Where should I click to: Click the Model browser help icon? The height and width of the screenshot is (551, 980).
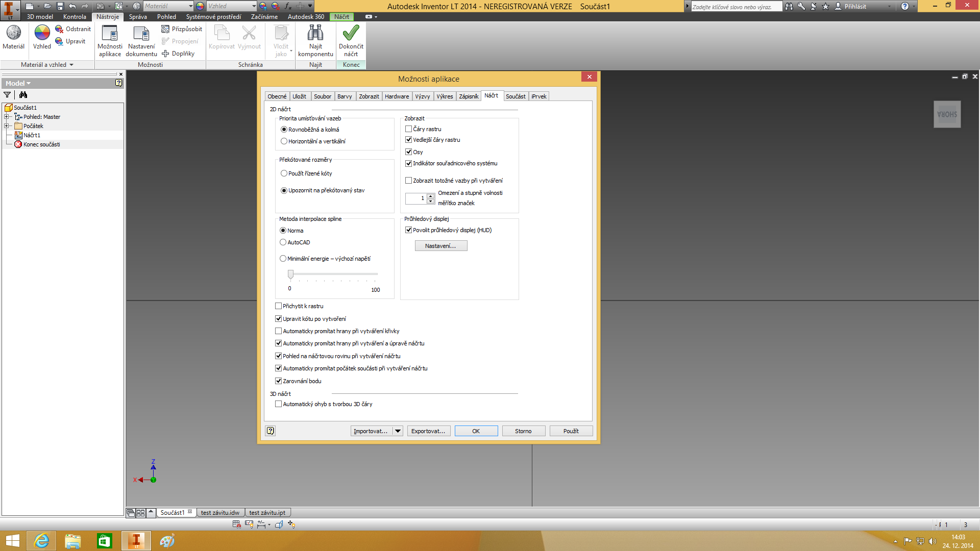click(x=118, y=83)
